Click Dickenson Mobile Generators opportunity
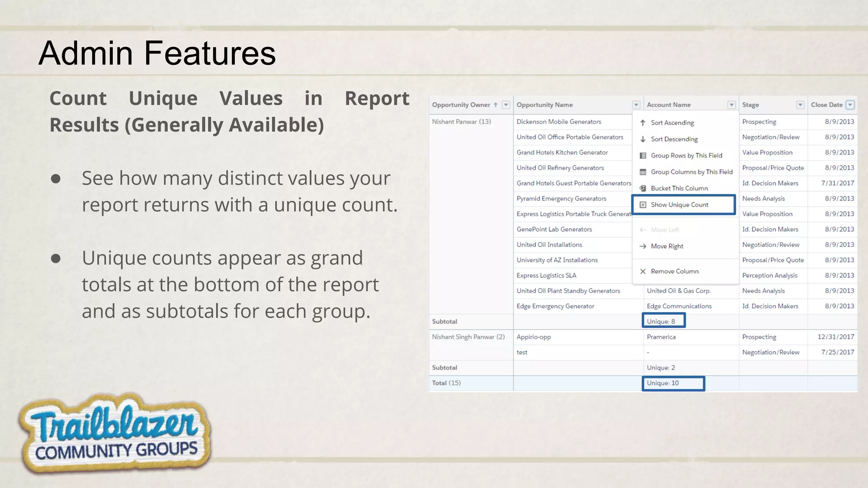The height and width of the screenshot is (488, 868). (559, 122)
